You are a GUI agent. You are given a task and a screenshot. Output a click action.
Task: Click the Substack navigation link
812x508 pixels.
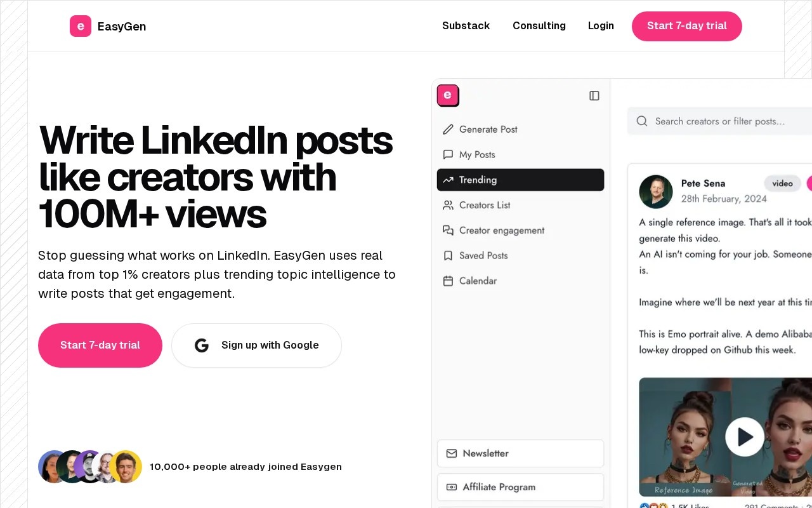click(466, 26)
